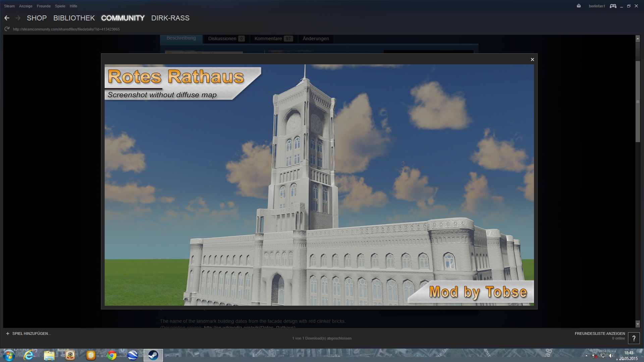Launch Big Picture mode via gamepad icon
Screen dimensions: 644x362
tap(613, 6)
